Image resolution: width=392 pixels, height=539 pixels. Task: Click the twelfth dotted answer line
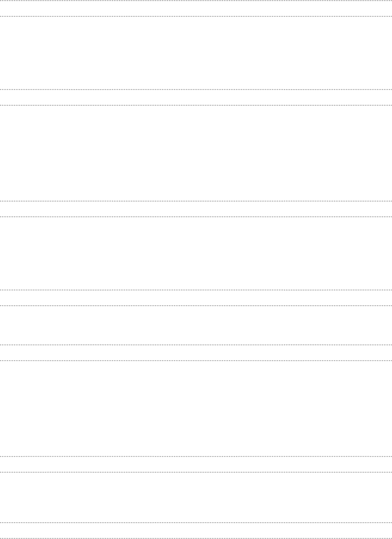tap(196, 472)
